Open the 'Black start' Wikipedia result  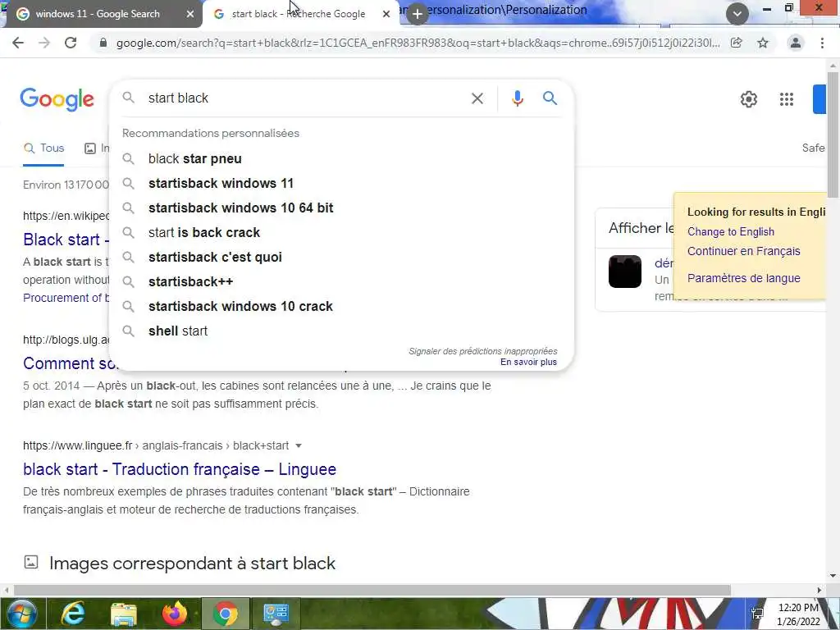pyautogui.click(x=66, y=240)
